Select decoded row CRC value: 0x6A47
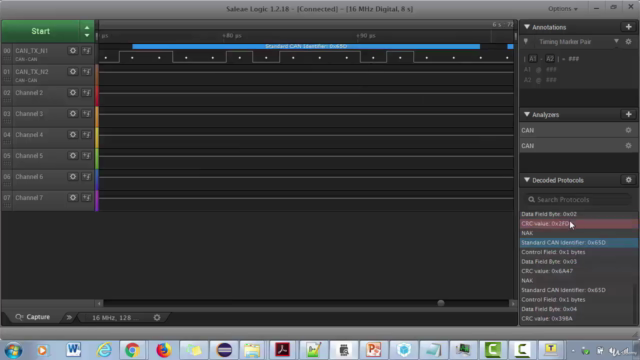Screen dimensions: 640x360 (578, 271)
